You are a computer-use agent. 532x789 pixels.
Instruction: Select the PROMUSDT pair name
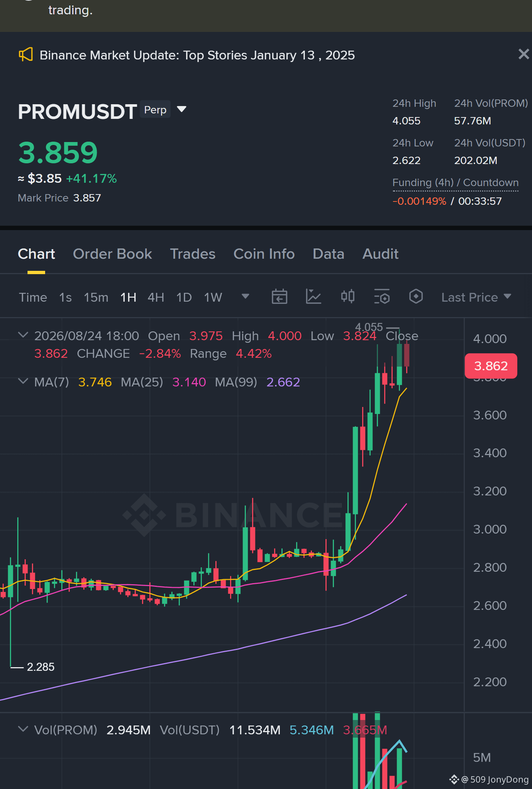(x=77, y=112)
